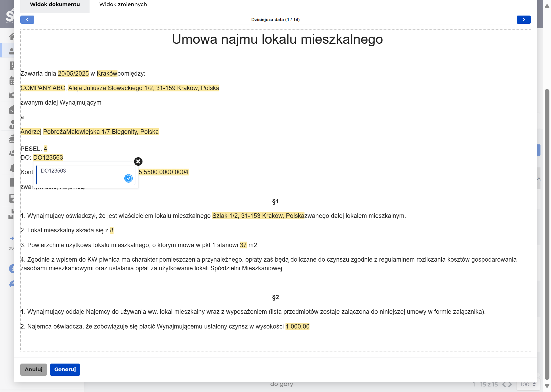Edit the rent amount 1 000,00
551x392 pixels.
tap(297, 326)
